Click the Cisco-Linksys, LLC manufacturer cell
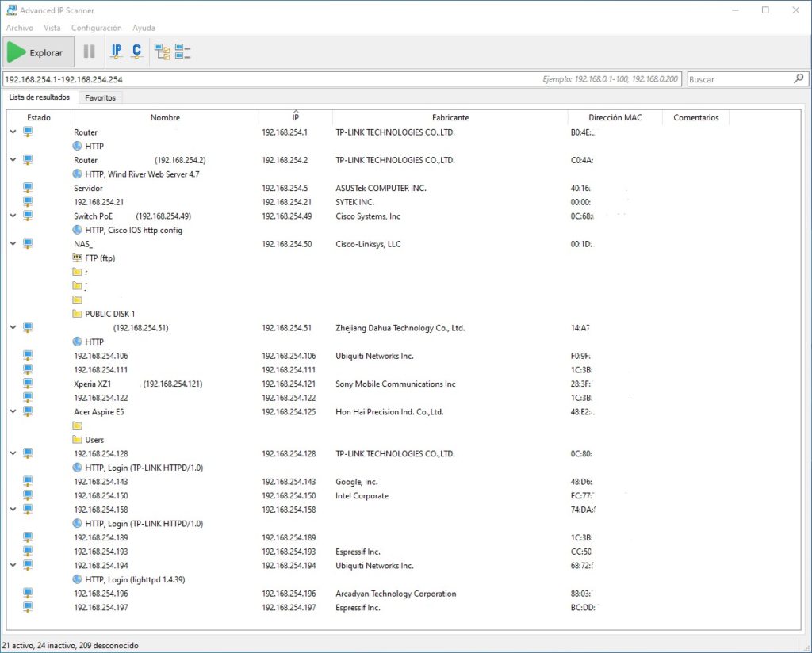Image resolution: width=812 pixels, height=653 pixels. (x=368, y=244)
